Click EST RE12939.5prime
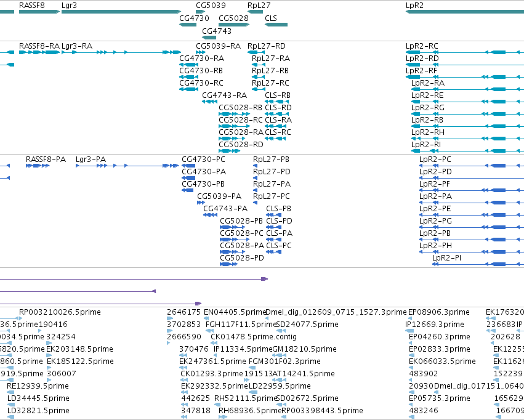This screenshot has height=420, width=524. pos(38,386)
